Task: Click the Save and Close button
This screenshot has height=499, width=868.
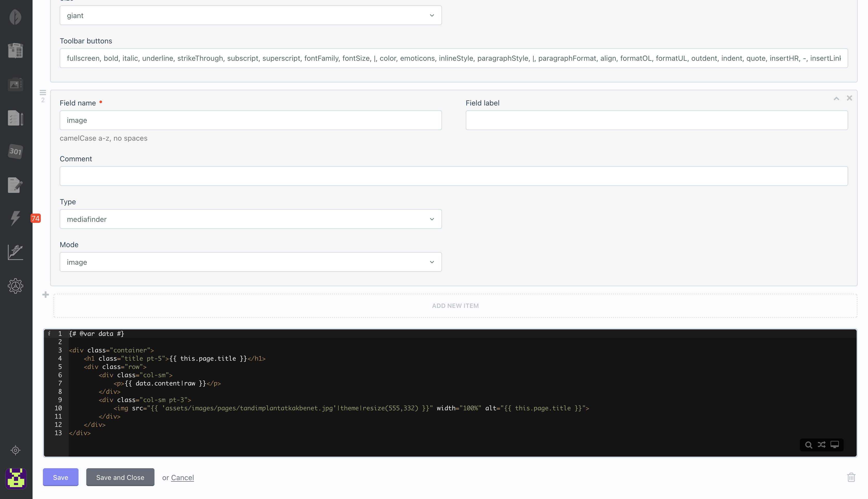Action: point(120,477)
